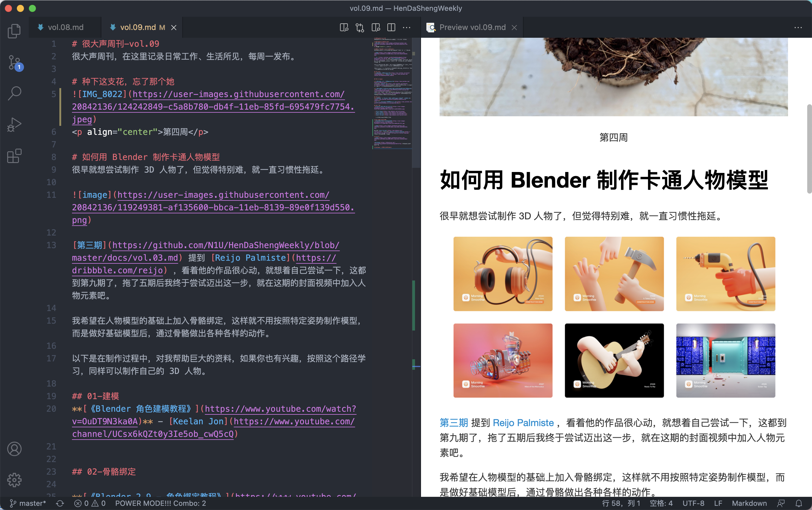Place cursor on editor heading ## 01-建模
The image size is (812, 510).
point(95,396)
